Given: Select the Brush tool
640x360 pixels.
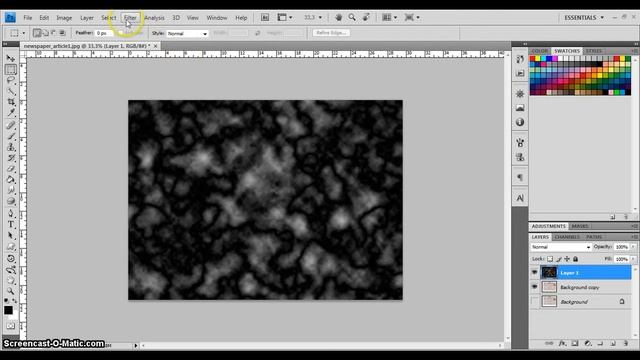Looking at the screenshot, I should pos(11,136).
